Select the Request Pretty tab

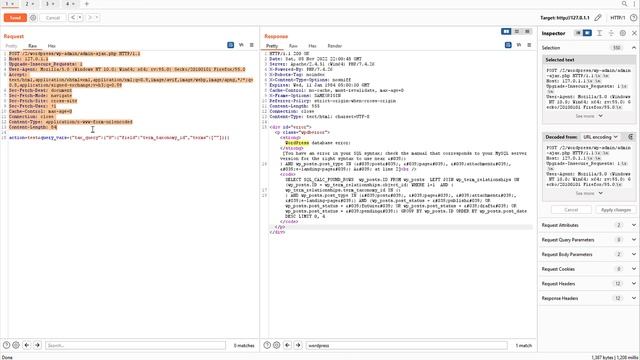[x=11, y=46]
